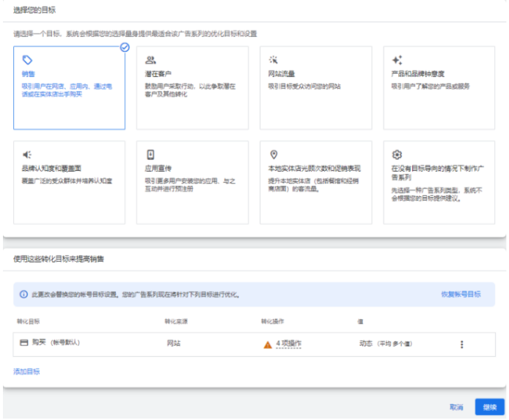Select the 潜在客户 goal card
The height and width of the screenshot is (420, 509).
pyautogui.click(x=192, y=88)
